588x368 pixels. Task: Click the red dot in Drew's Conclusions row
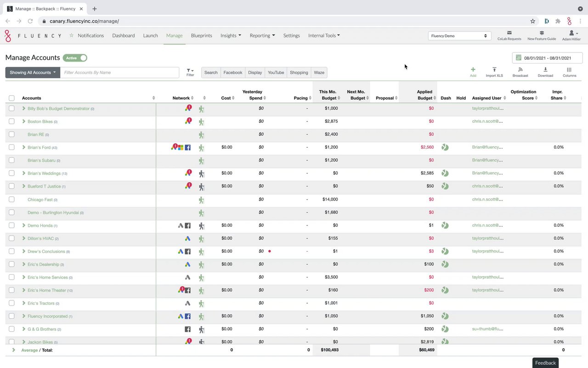[x=270, y=251]
